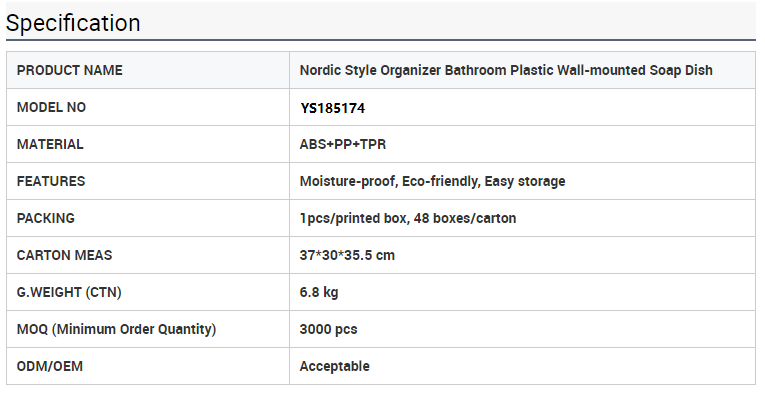Select the PACKING label cell
This screenshot has height=393, width=765.
[148, 218]
